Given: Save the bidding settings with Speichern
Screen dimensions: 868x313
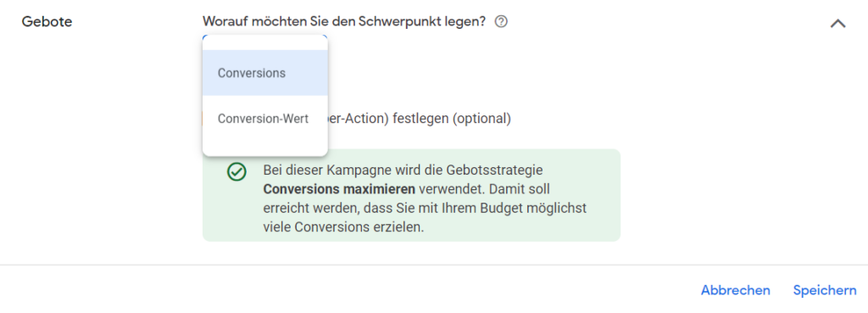Looking at the screenshot, I should pos(824,290).
